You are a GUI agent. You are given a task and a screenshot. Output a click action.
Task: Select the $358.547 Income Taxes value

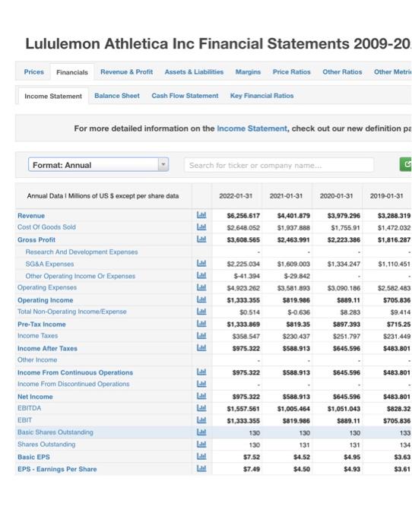click(246, 337)
